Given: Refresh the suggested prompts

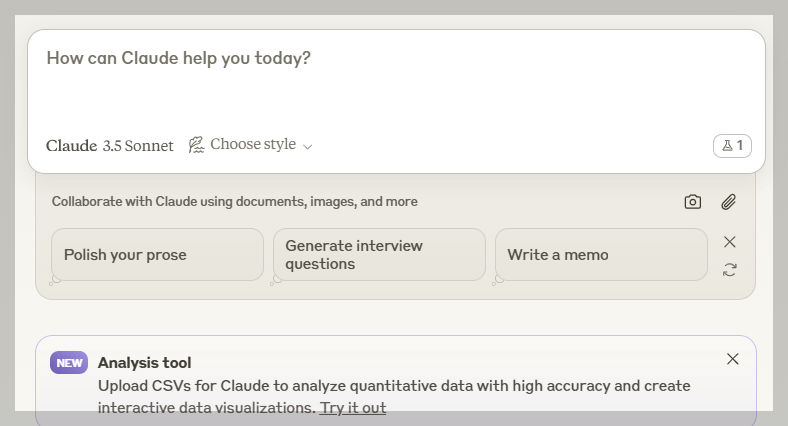Looking at the screenshot, I should [730, 270].
